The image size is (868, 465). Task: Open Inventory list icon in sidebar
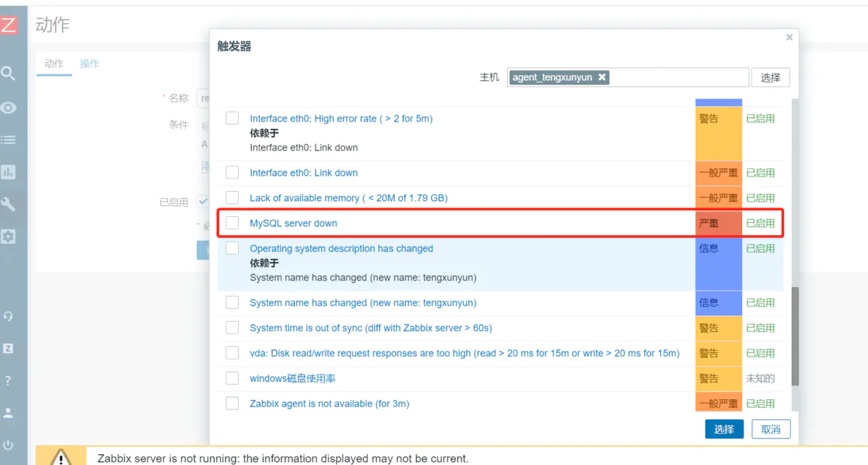[8, 140]
